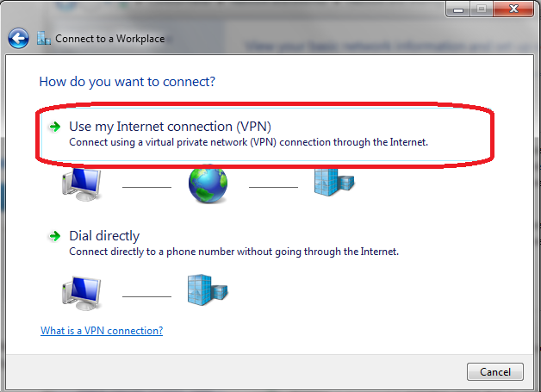Image resolution: width=541 pixels, height=392 pixels.
Task: Click office building icon in VPN diagram
Action: point(334,182)
